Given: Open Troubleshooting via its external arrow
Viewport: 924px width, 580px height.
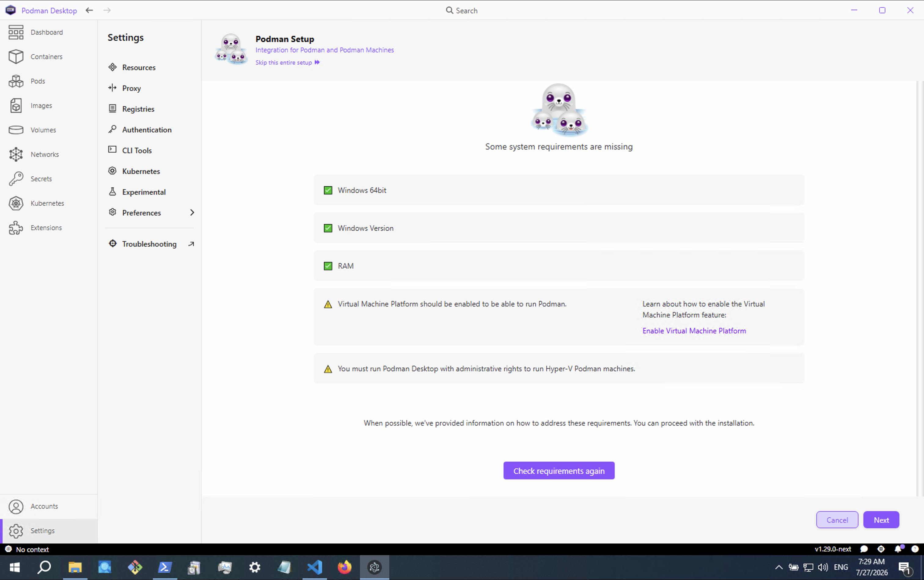Looking at the screenshot, I should tap(191, 244).
